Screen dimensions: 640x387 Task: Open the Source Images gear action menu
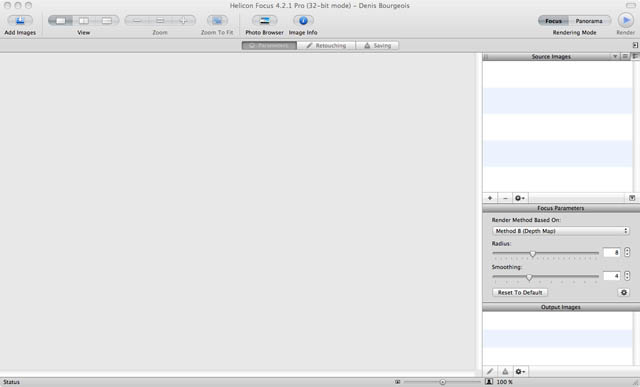(x=520, y=198)
